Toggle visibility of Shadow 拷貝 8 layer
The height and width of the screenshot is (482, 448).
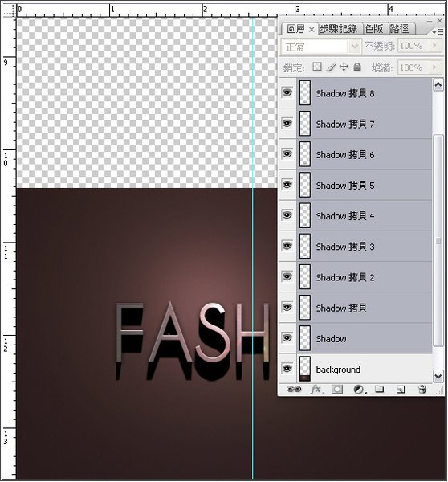click(x=287, y=92)
